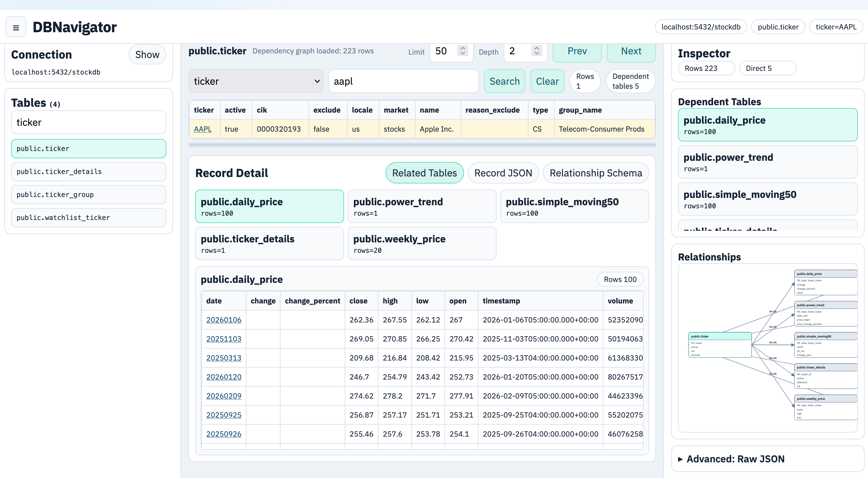Decrease the Depth value stepper

[x=537, y=55]
